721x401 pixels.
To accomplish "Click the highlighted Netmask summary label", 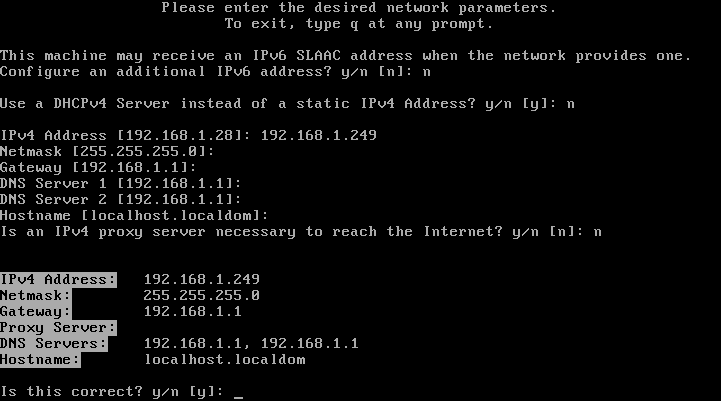I will click(35, 296).
